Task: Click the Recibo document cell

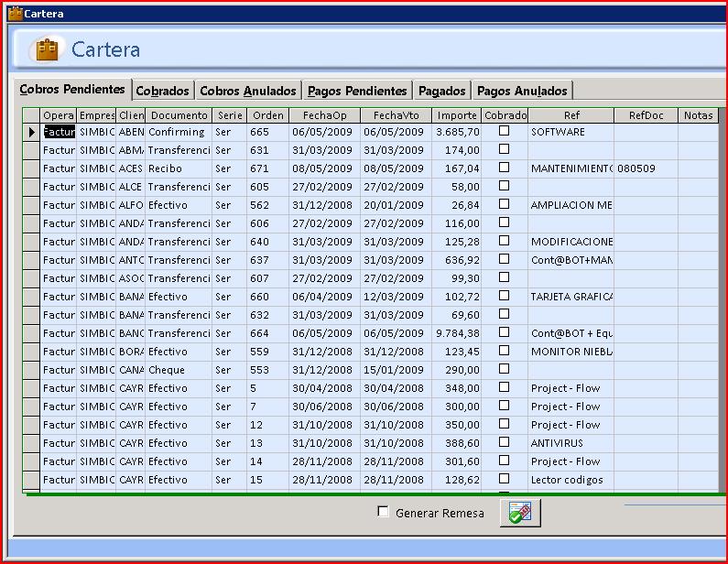Action: click(179, 169)
